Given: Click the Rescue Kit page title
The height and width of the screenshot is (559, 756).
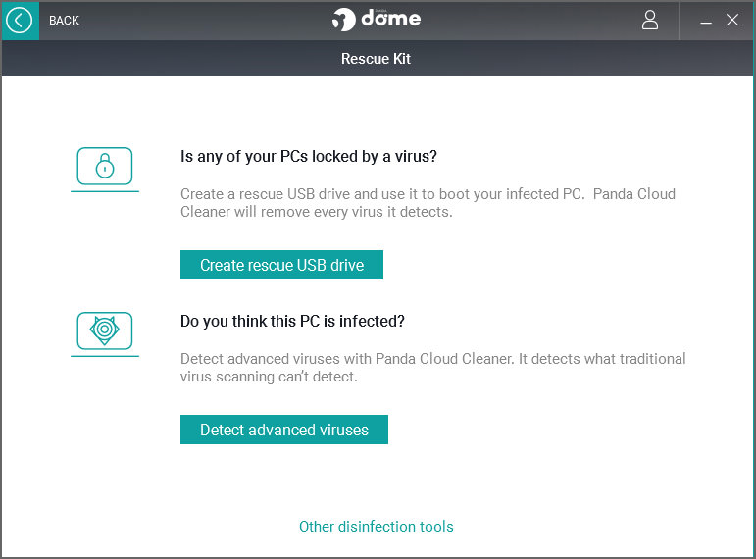Looking at the screenshot, I should 377,59.
